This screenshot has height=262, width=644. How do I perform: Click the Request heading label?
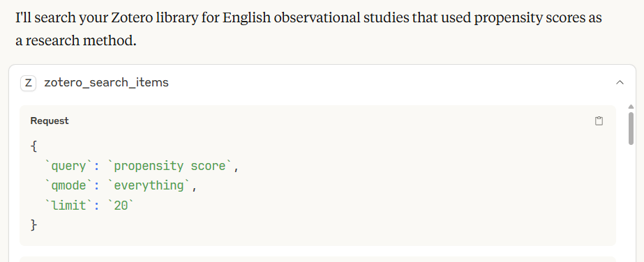[x=50, y=121]
